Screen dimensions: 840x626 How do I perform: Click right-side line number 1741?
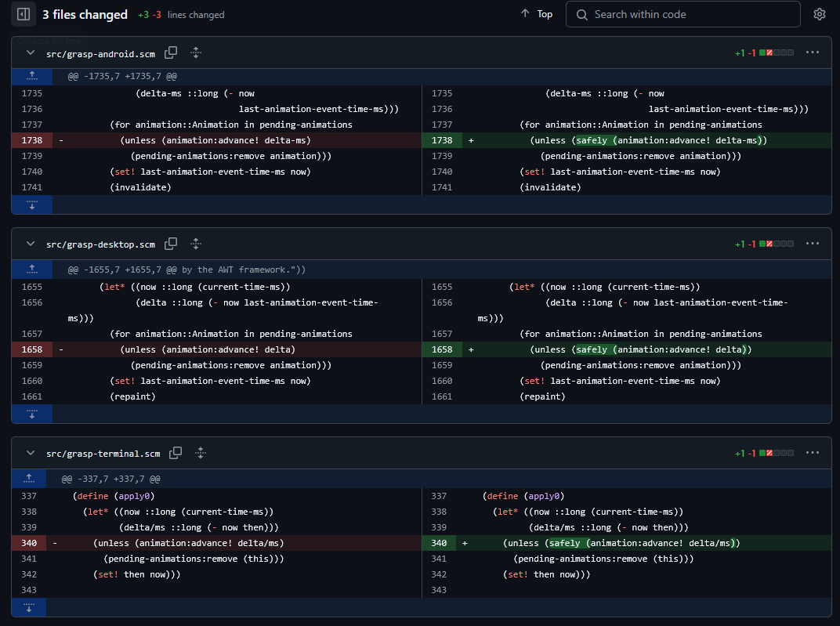click(x=442, y=187)
